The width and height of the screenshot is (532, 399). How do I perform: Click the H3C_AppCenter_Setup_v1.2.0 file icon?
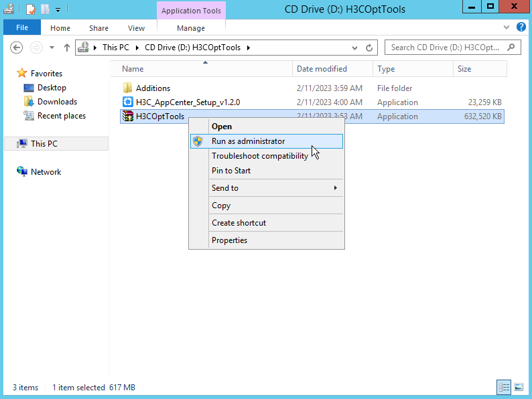coord(127,102)
